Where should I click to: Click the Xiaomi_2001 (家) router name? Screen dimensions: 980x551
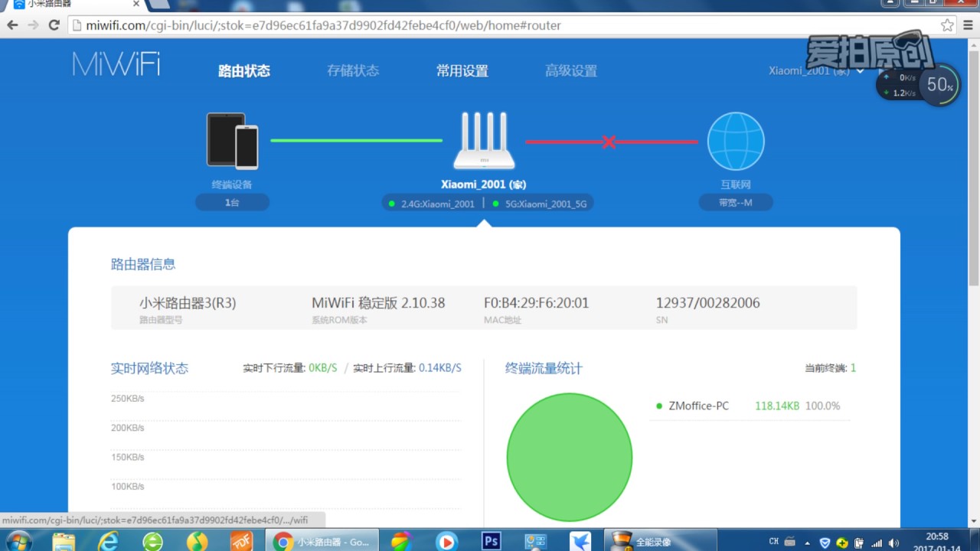[484, 184]
